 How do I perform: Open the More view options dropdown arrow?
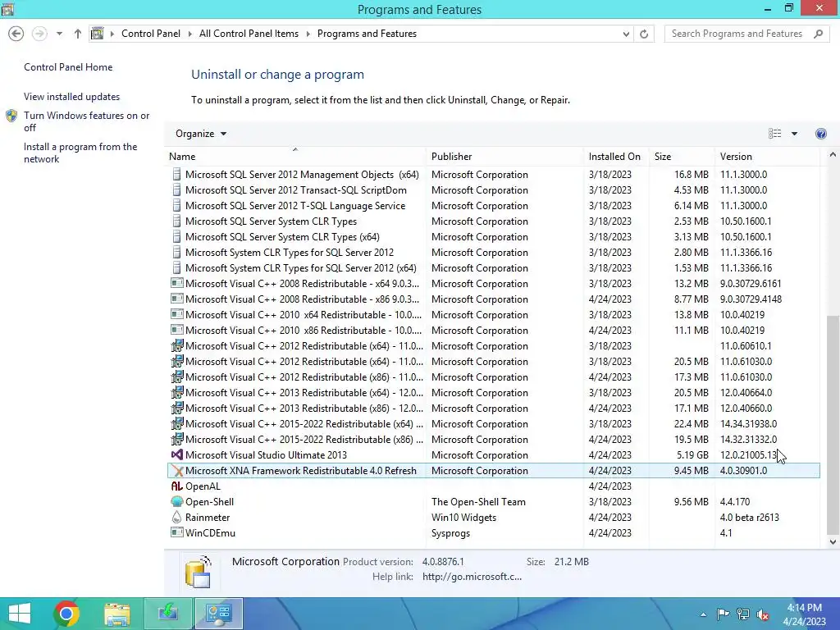[794, 134]
